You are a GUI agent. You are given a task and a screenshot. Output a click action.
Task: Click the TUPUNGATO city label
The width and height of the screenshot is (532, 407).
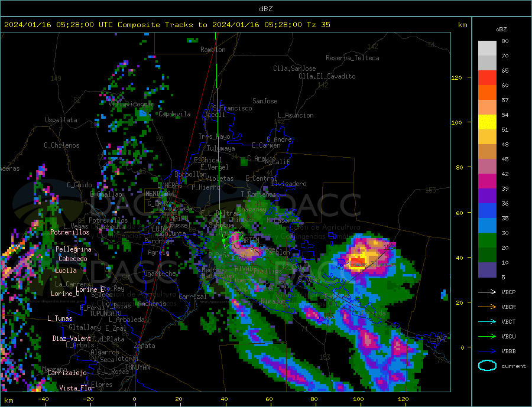coord(106,314)
